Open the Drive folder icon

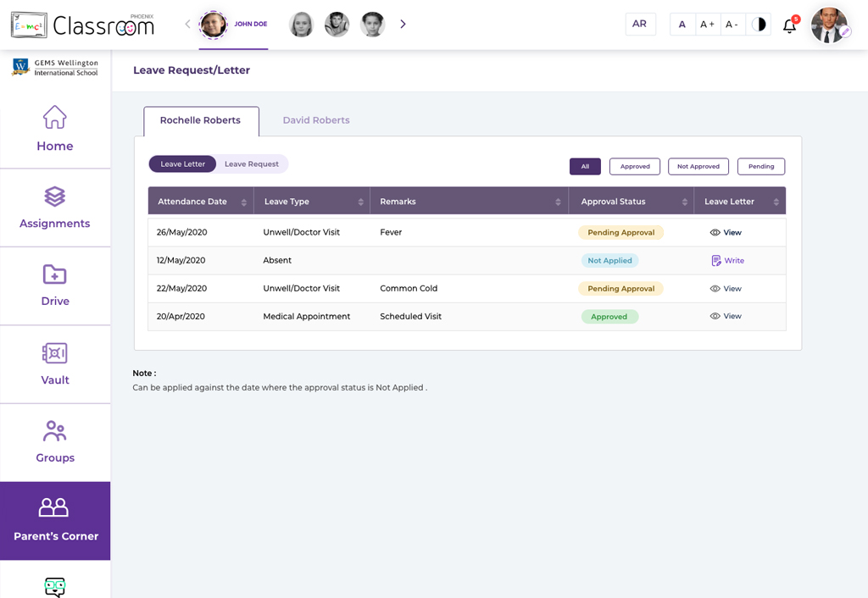click(x=55, y=274)
